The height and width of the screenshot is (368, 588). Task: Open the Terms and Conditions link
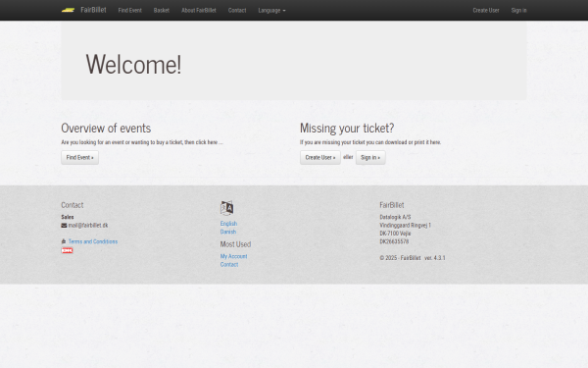[x=93, y=241]
